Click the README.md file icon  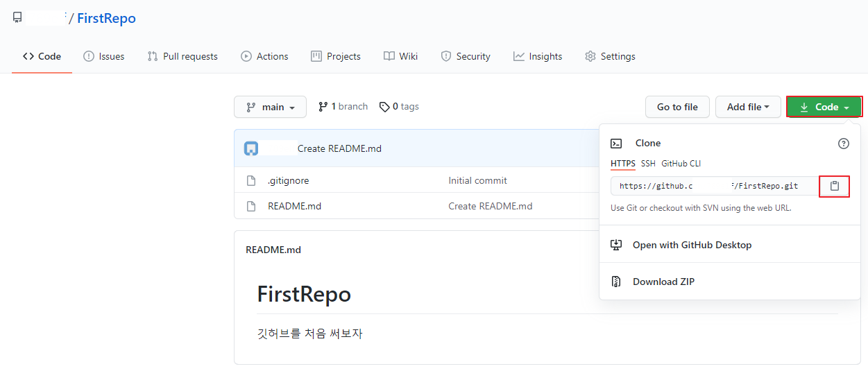[251, 206]
